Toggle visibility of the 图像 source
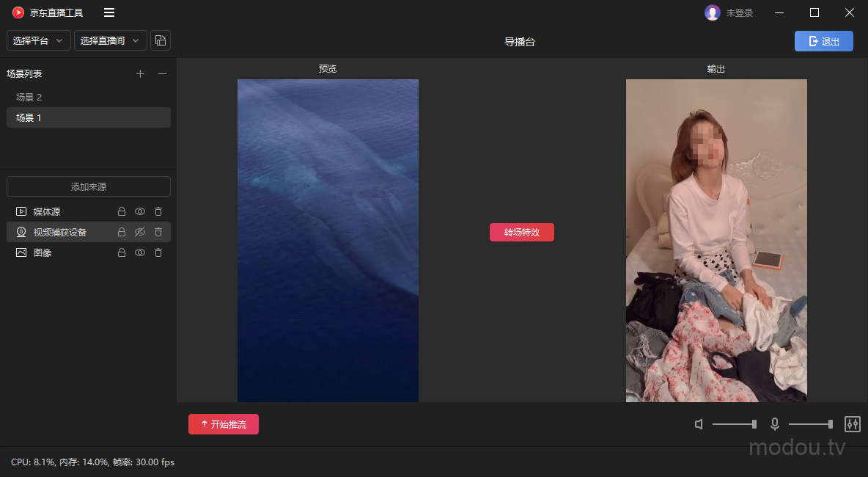 [140, 252]
